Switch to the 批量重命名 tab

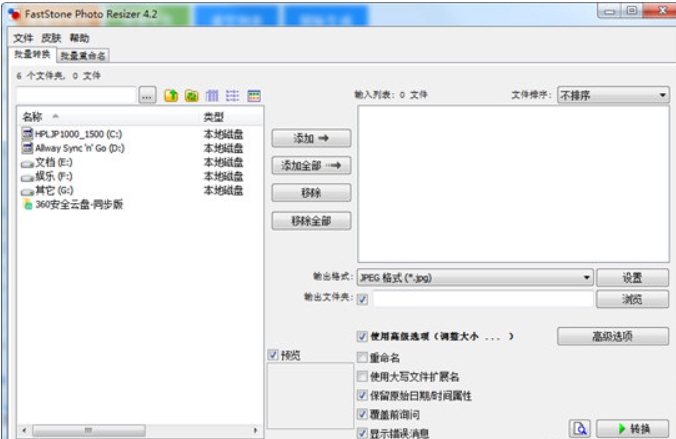[83, 56]
